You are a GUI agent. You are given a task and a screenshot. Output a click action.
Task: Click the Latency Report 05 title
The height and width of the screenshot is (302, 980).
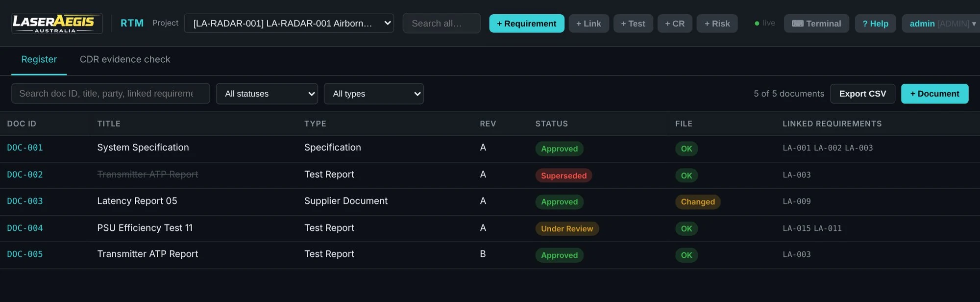(137, 201)
